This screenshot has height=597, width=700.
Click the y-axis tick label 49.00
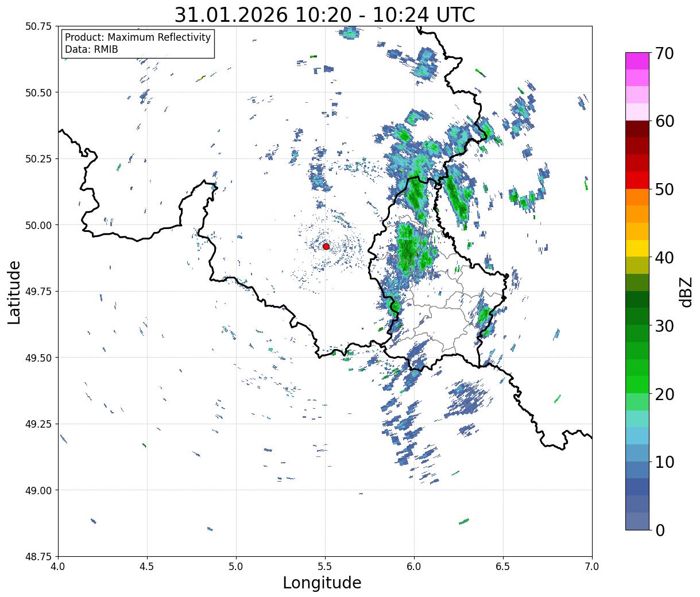(x=39, y=490)
